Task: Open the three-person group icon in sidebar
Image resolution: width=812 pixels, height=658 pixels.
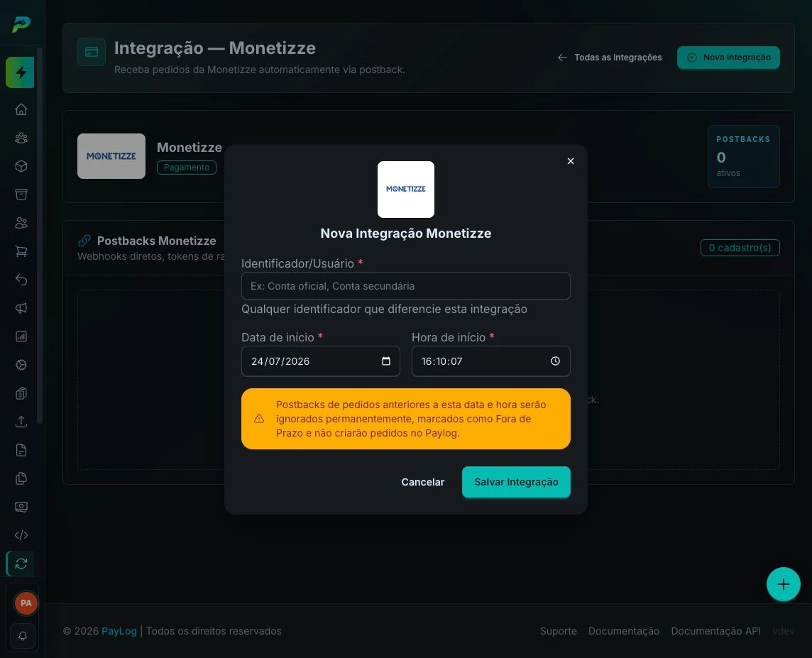Action: [x=21, y=138]
